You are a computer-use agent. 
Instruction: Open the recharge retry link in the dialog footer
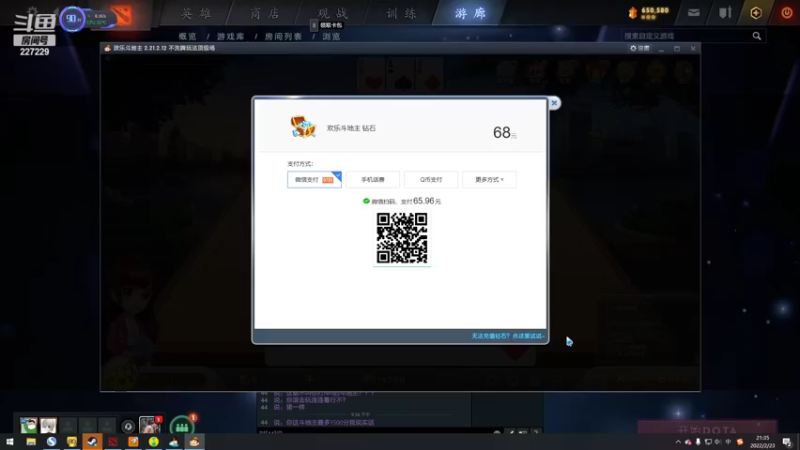pyautogui.click(x=507, y=336)
